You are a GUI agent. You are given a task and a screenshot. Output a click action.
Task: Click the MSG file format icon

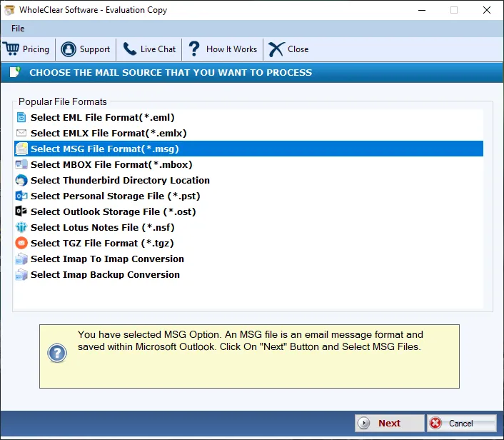pyautogui.click(x=21, y=149)
